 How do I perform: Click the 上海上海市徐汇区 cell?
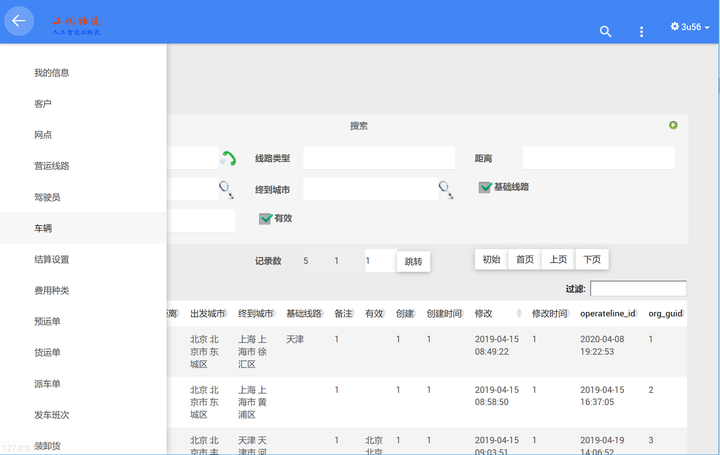[253, 352]
